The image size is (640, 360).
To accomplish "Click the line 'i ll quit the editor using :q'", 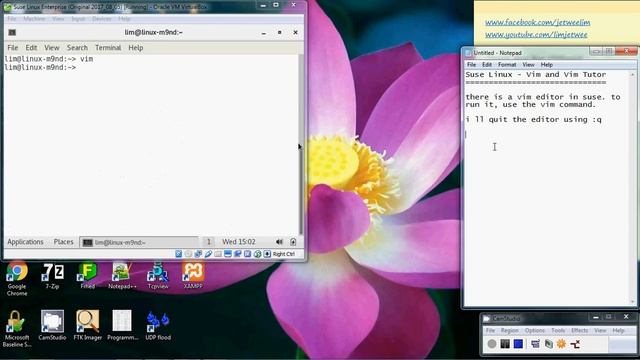I will click(x=533, y=120).
